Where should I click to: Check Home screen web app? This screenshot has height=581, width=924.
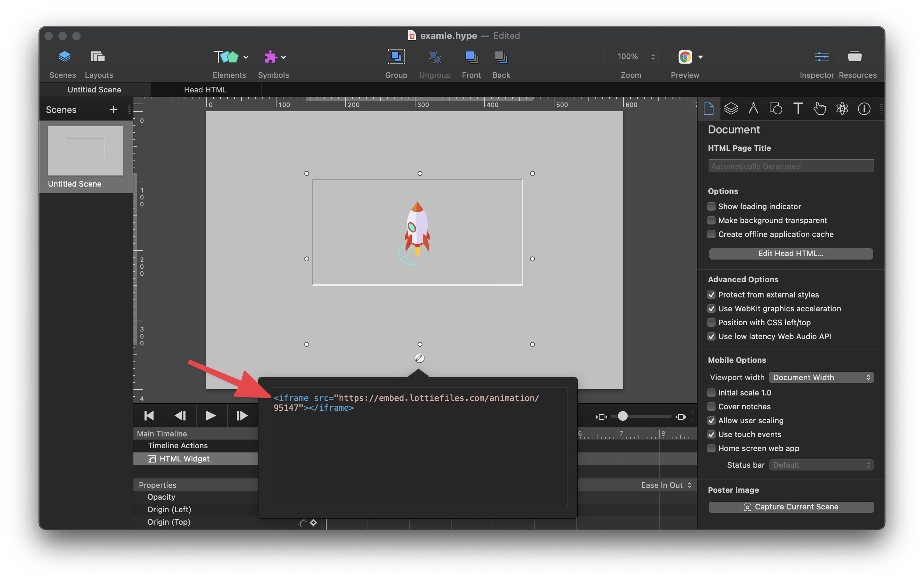point(711,448)
